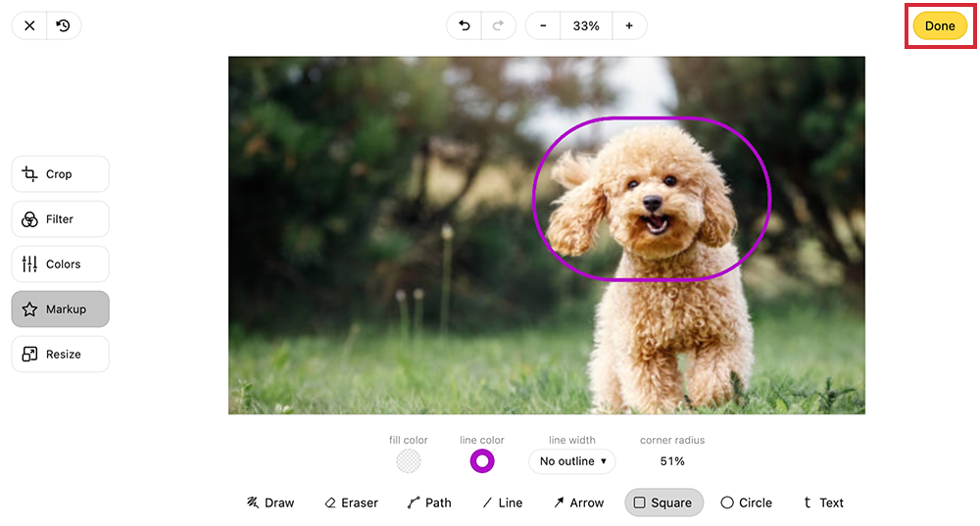The height and width of the screenshot is (526, 980).
Task: Click the revert history icon
Action: (64, 25)
